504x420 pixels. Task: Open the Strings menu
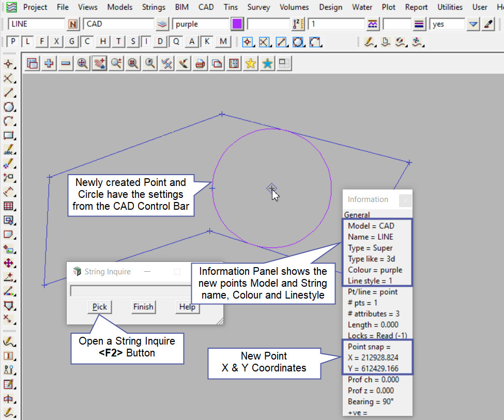(154, 7)
